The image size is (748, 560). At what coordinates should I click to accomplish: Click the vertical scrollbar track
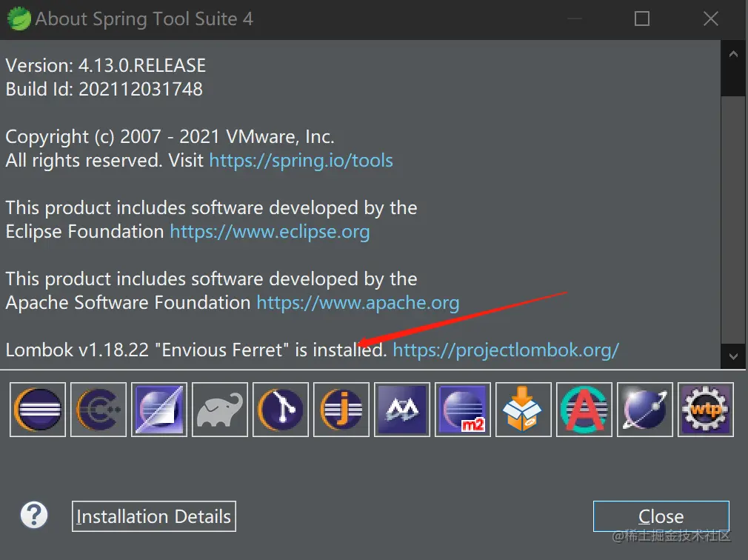pos(733,219)
